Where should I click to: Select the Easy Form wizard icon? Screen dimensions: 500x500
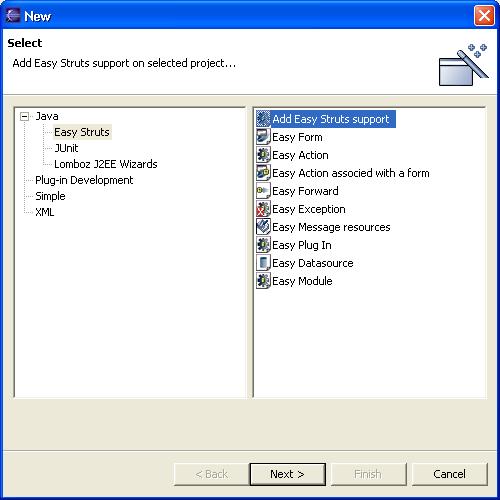click(263, 137)
